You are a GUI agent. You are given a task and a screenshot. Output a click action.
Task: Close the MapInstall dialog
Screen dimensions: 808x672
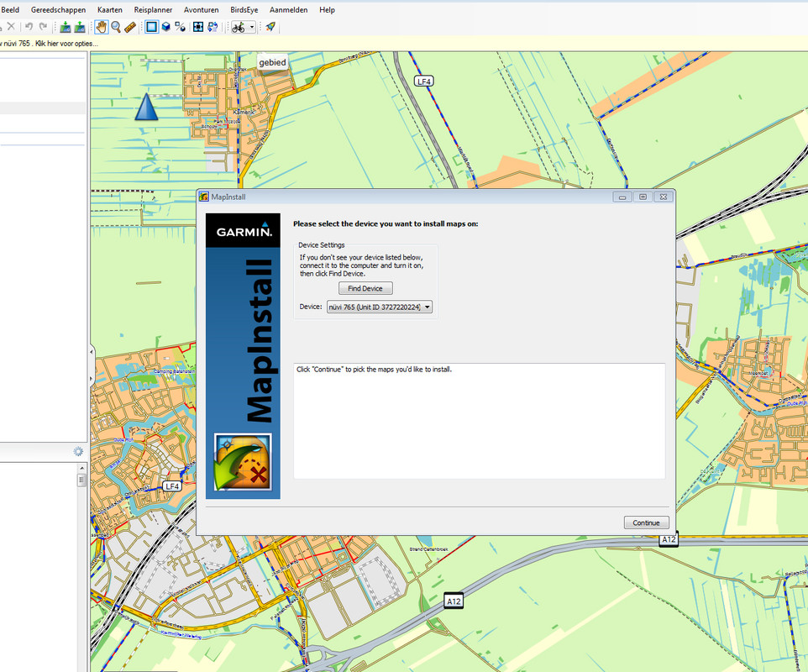click(664, 197)
